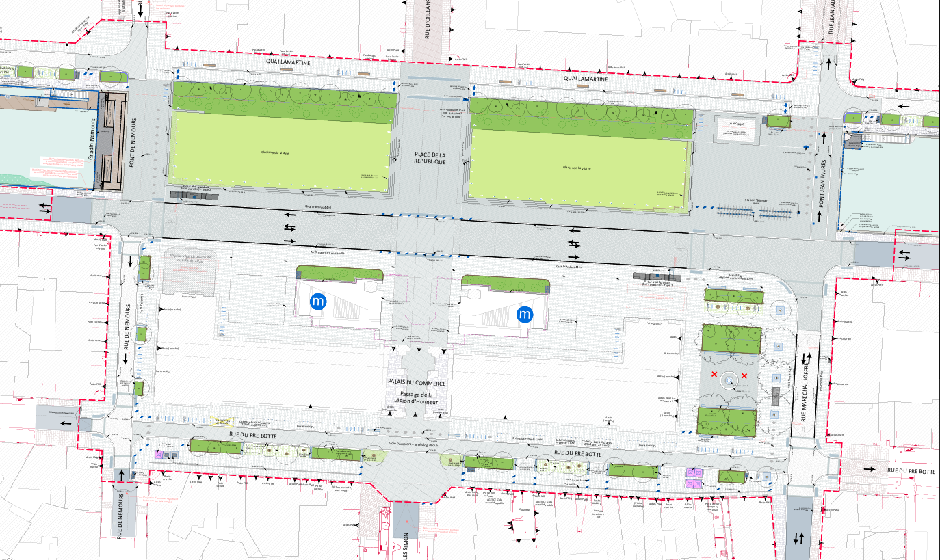Click the PONT DE NEMOURS label

click(x=134, y=146)
